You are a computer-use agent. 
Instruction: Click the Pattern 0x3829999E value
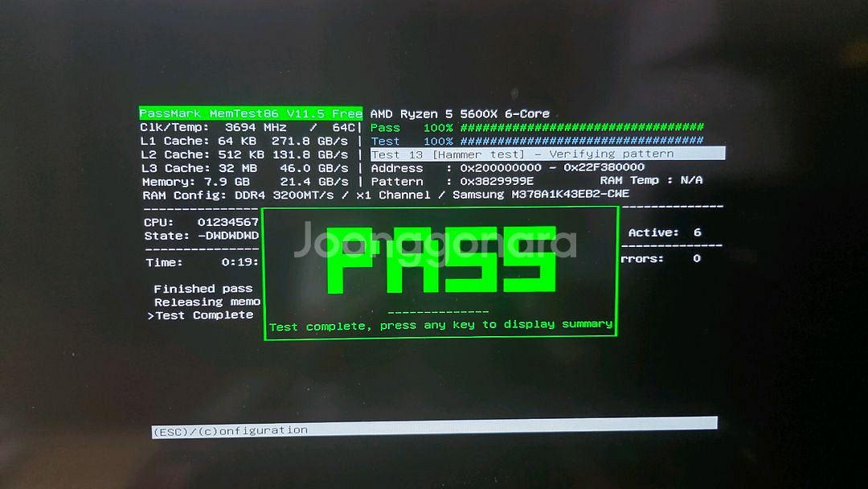click(x=497, y=182)
